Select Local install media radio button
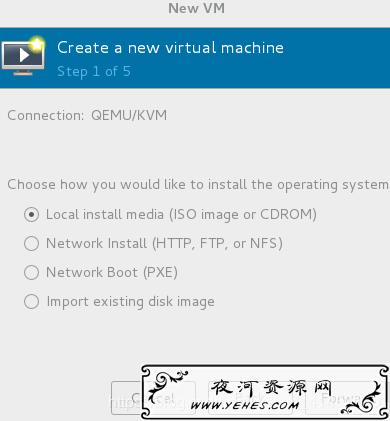 (31, 215)
